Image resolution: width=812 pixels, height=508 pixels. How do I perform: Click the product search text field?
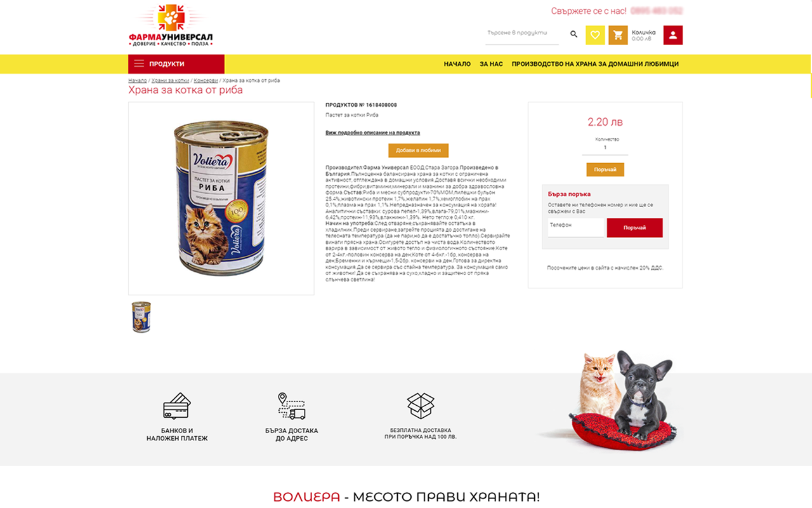pos(522,34)
